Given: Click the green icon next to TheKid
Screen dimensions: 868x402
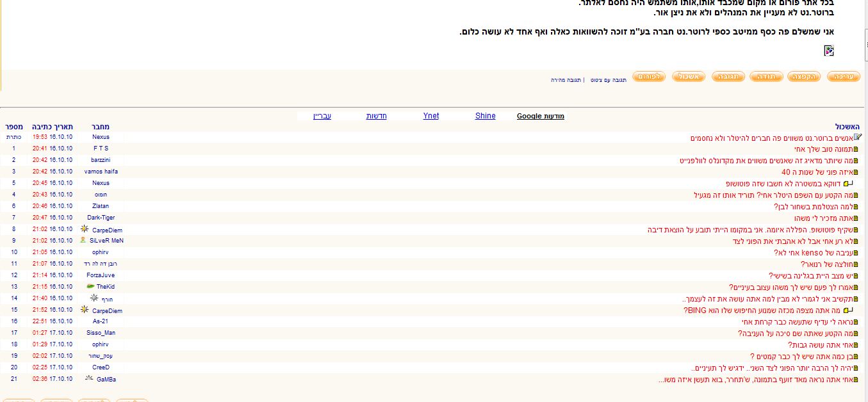Looking at the screenshot, I should tap(90, 286).
